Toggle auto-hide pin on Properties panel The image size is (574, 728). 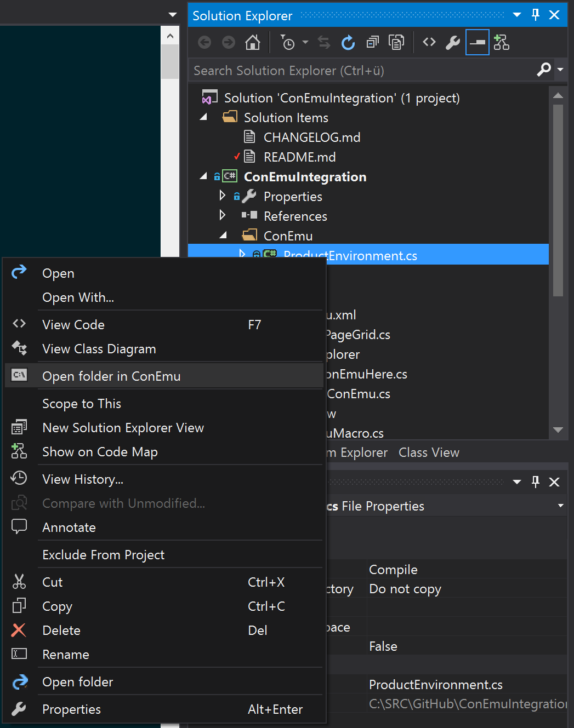536,482
